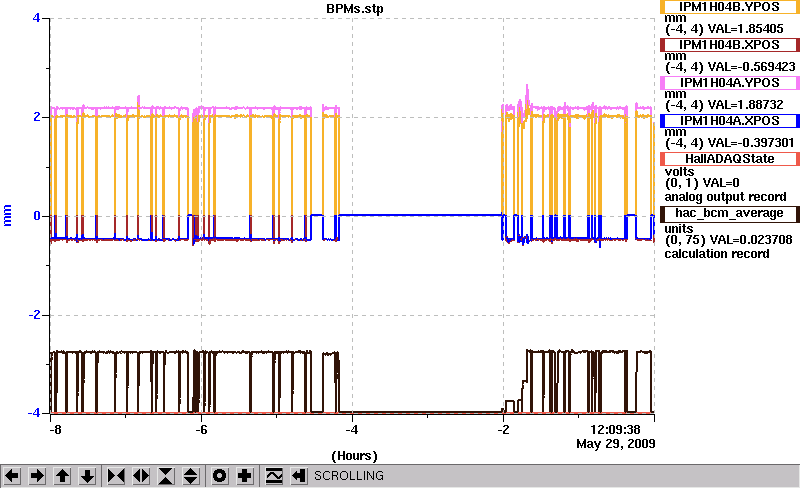Image resolution: width=800 pixels, height=488 pixels.
Task: Click the 'volts' unit under HallADAQState
Action: pos(680,172)
